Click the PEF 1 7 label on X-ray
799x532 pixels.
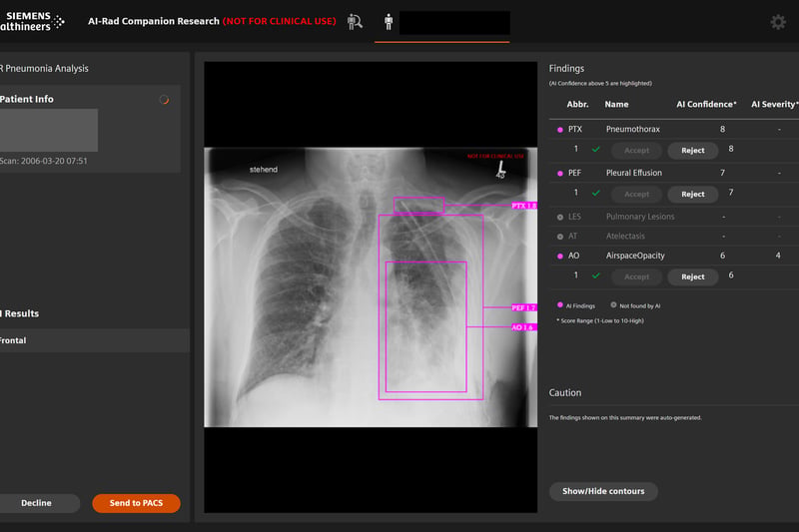tap(524, 307)
